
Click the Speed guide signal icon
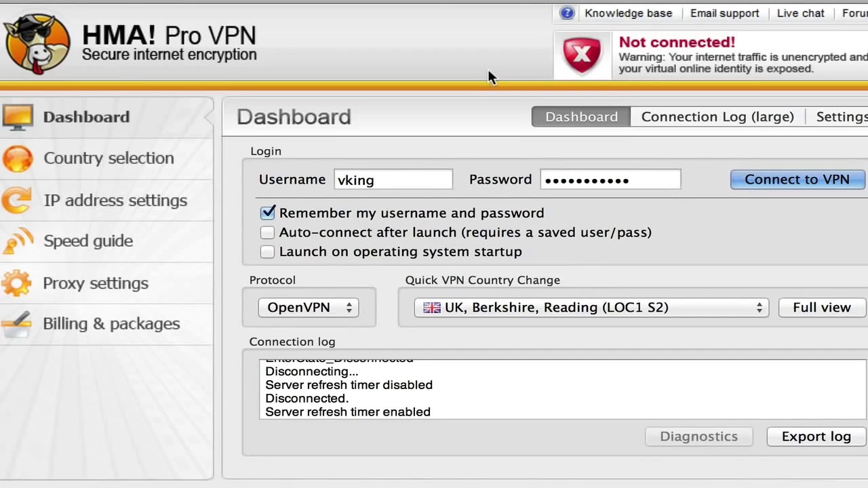pos(18,241)
